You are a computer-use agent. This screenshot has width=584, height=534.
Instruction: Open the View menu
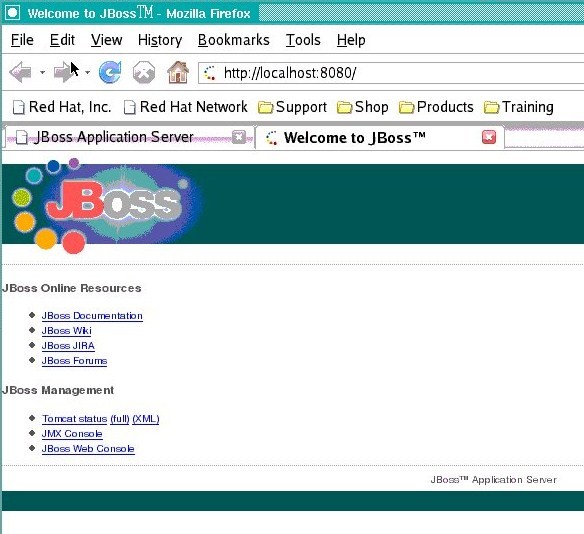coord(107,40)
